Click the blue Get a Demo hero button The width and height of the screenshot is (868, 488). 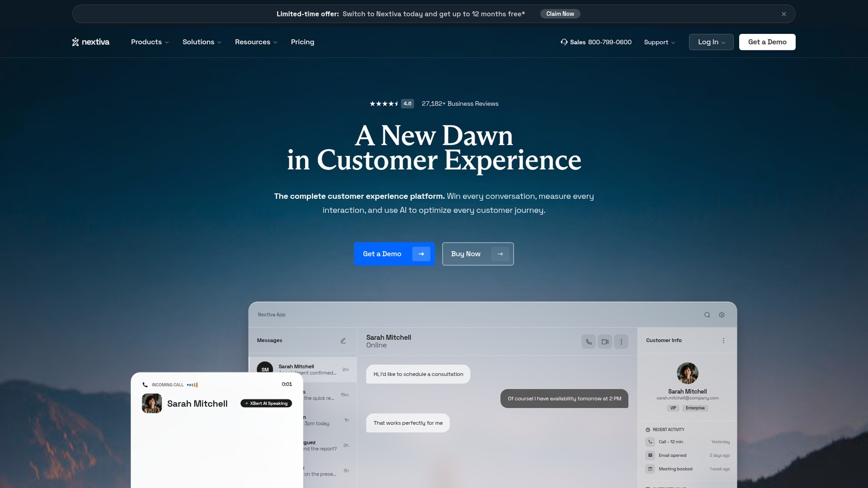(x=394, y=254)
